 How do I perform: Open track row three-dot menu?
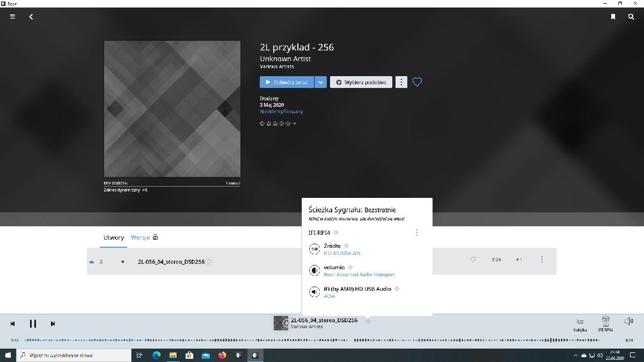click(x=542, y=260)
